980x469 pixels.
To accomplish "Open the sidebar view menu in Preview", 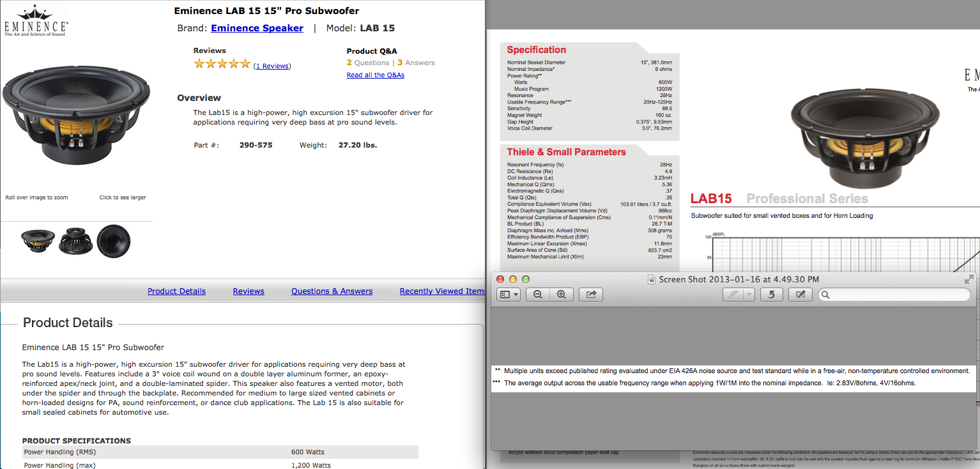I will [509, 295].
